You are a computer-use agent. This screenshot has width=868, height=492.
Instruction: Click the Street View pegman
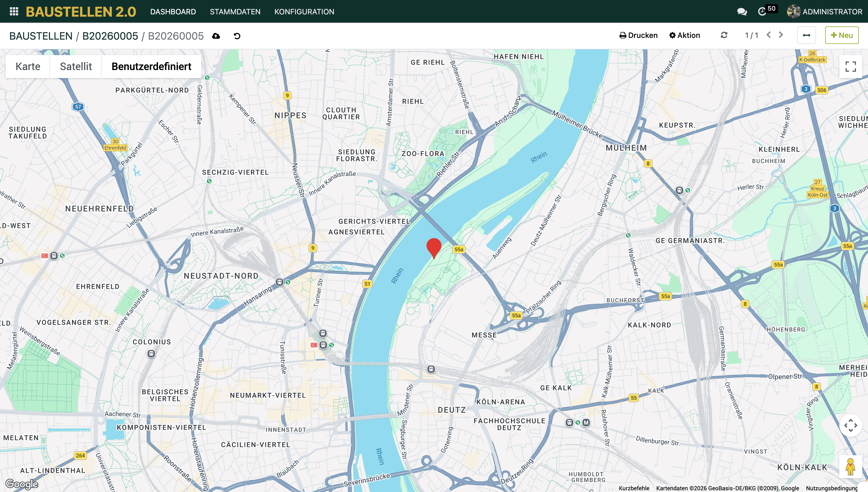(850, 467)
